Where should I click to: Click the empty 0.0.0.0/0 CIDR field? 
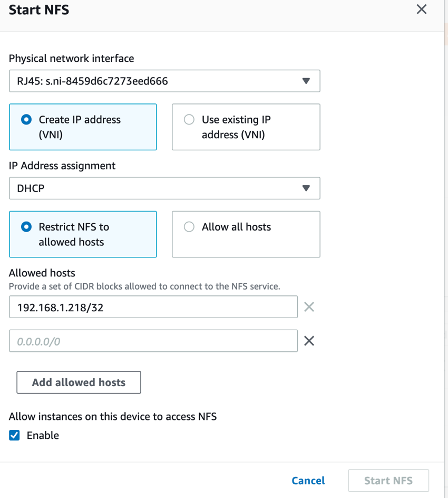click(x=153, y=341)
